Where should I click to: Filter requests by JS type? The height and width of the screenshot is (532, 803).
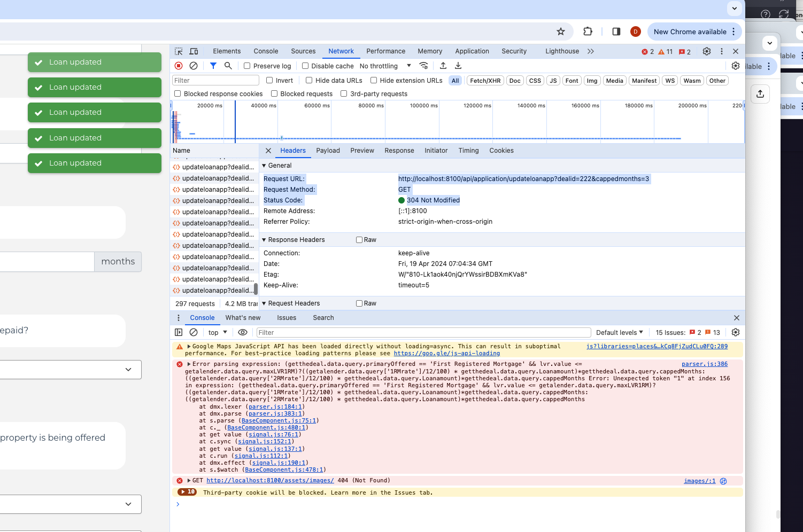pyautogui.click(x=553, y=81)
